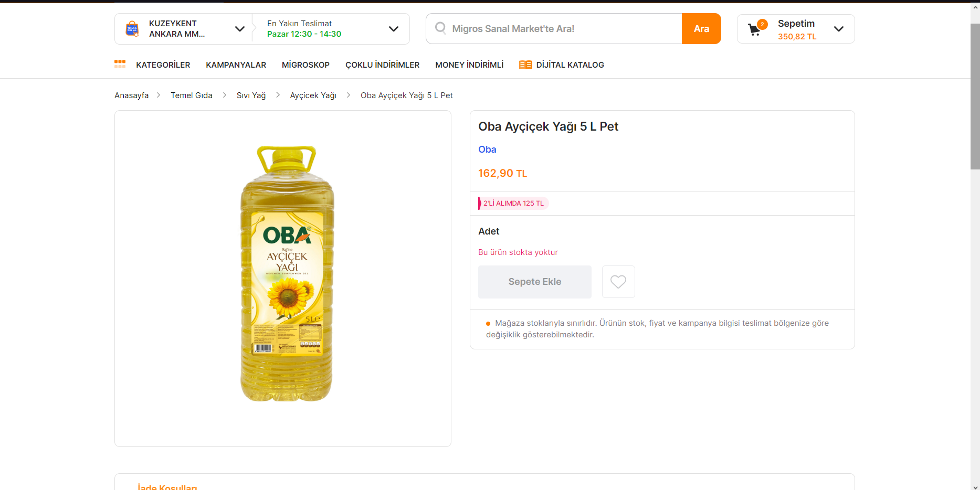The image size is (980, 490).
Task: Open the KAMPANYALAR menu
Action: coord(236,65)
